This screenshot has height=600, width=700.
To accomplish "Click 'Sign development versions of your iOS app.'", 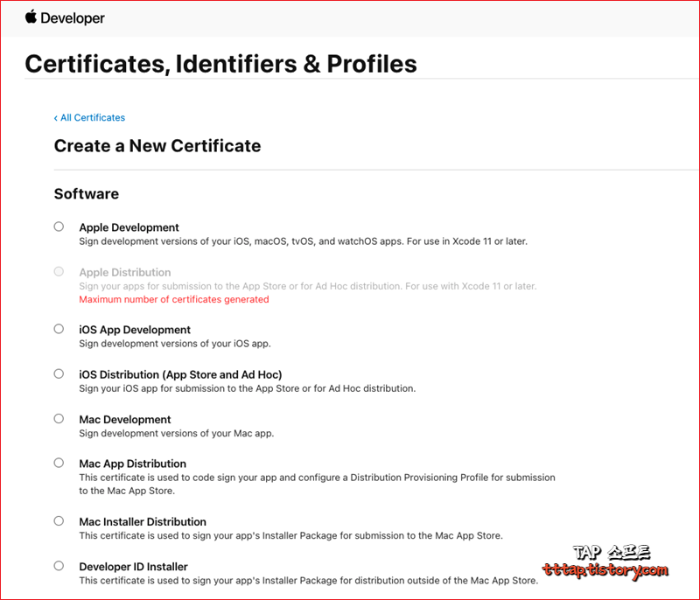I will (x=175, y=344).
